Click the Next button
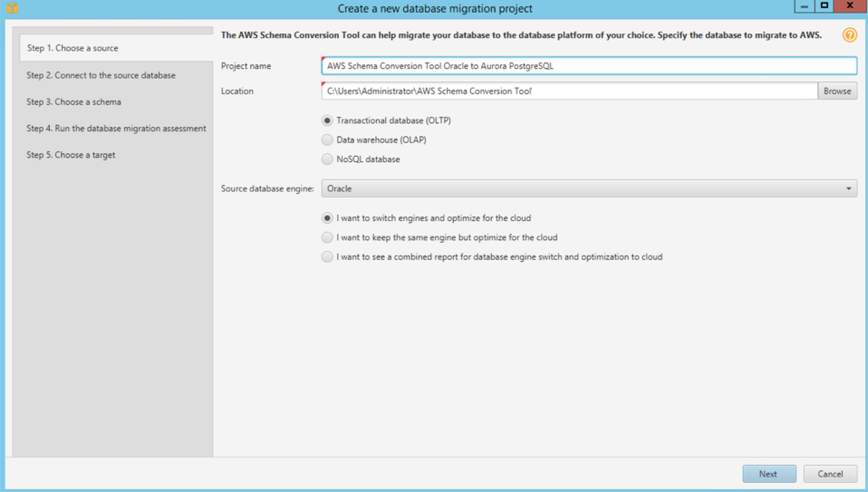 coord(769,474)
